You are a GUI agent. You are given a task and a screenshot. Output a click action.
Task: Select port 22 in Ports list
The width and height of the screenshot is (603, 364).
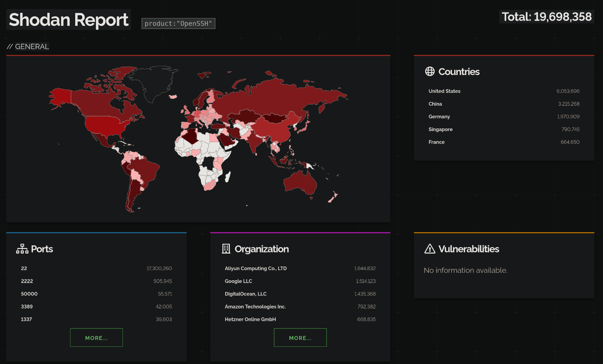pos(24,268)
